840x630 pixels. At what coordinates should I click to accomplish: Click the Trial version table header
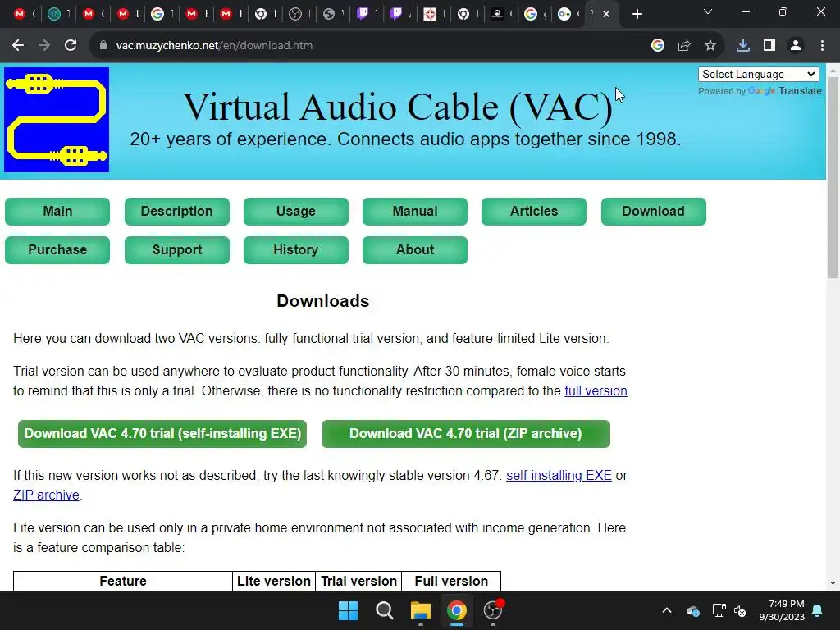(359, 582)
